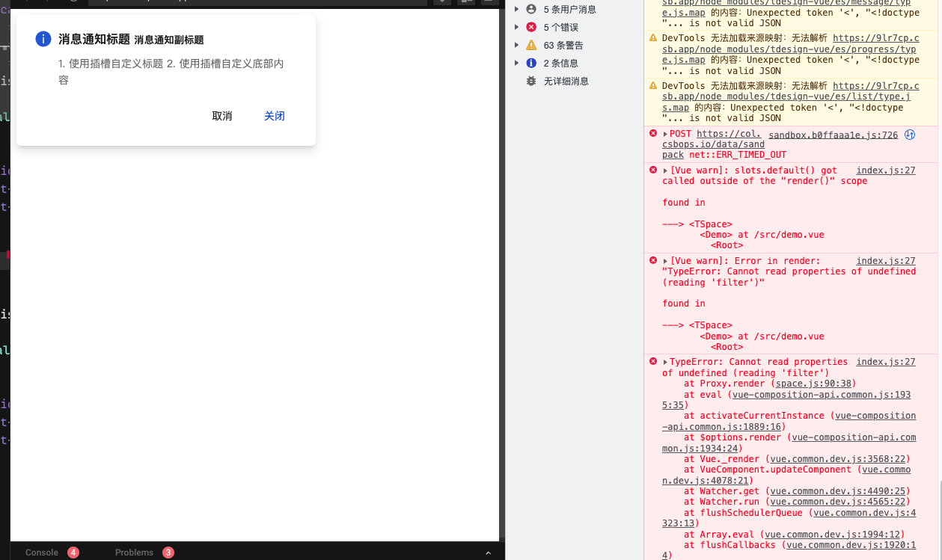Expand the TypeError stack trace entry
The width and height of the screenshot is (942, 560).
(666, 362)
